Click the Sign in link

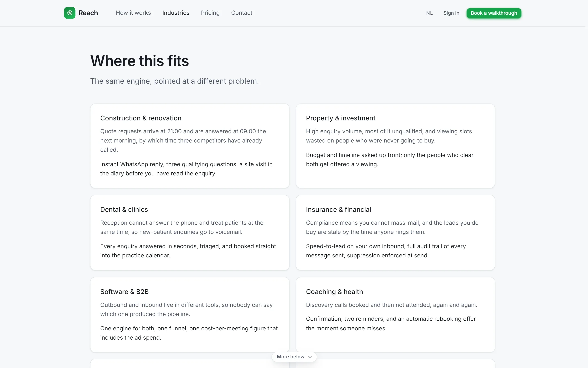click(x=451, y=13)
